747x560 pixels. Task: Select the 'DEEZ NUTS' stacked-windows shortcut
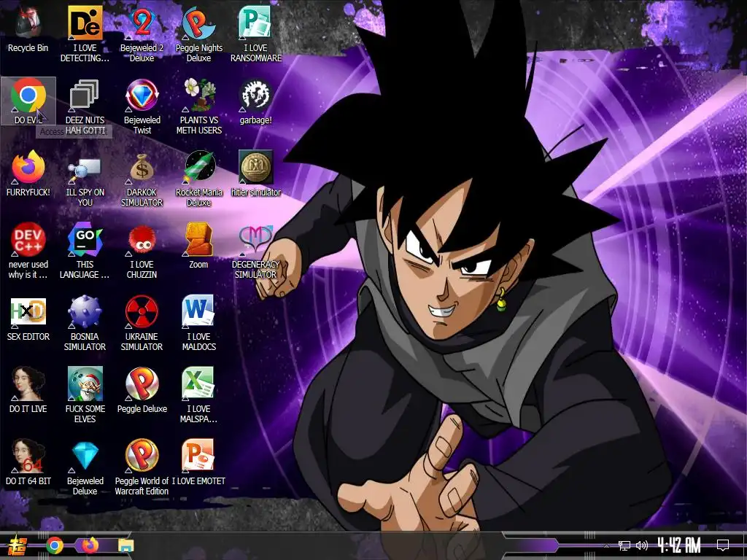[x=85, y=106]
